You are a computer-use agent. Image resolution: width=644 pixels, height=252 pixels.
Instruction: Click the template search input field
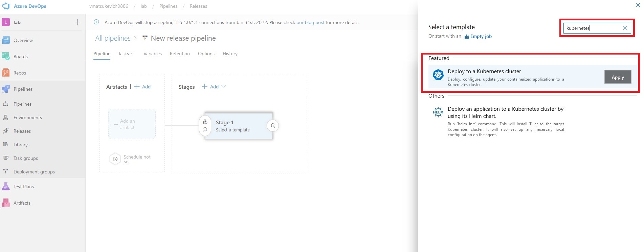point(593,28)
